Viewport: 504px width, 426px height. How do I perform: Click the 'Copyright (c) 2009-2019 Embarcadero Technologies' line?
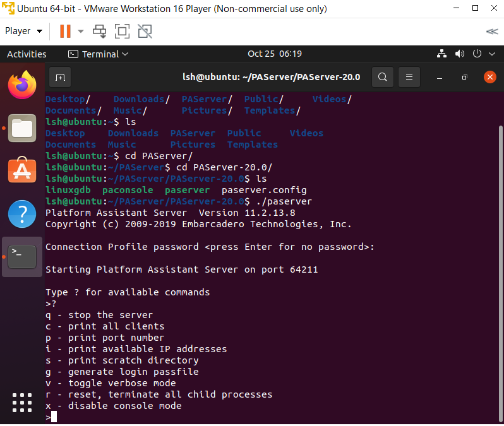pyautogui.click(x=199, y=224)
